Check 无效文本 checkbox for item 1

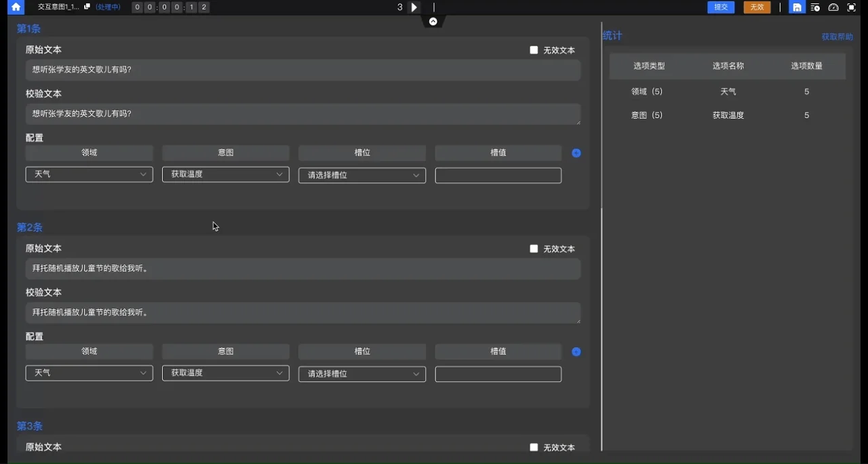click(534, 50)
